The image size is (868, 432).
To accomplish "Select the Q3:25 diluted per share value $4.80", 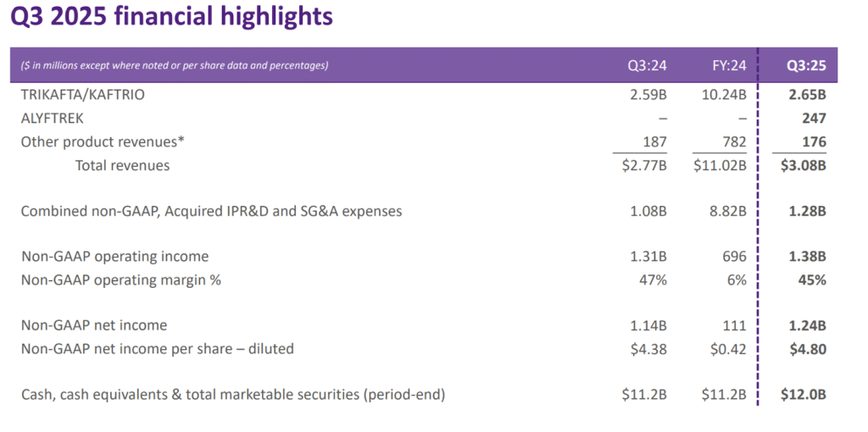I will 807,348.
